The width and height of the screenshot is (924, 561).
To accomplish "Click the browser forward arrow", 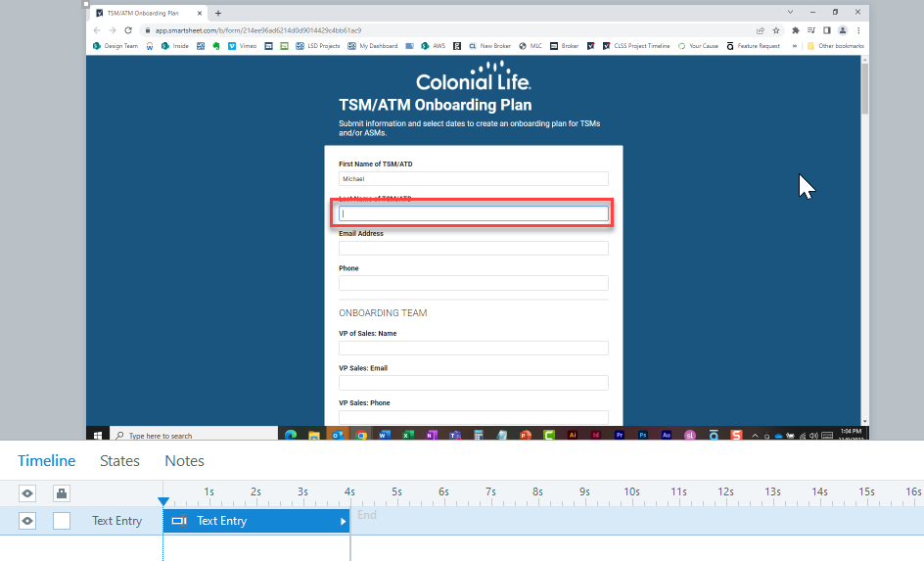I will coord(112,30).
